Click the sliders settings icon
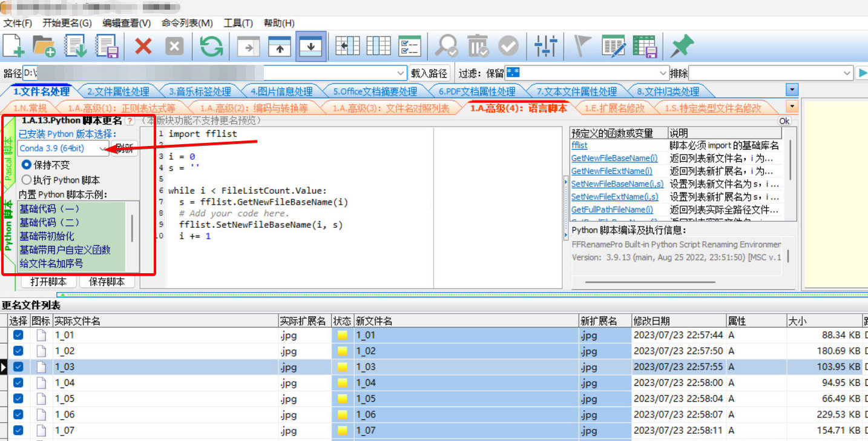Screen dimensions: 868x441 (546, 47)
